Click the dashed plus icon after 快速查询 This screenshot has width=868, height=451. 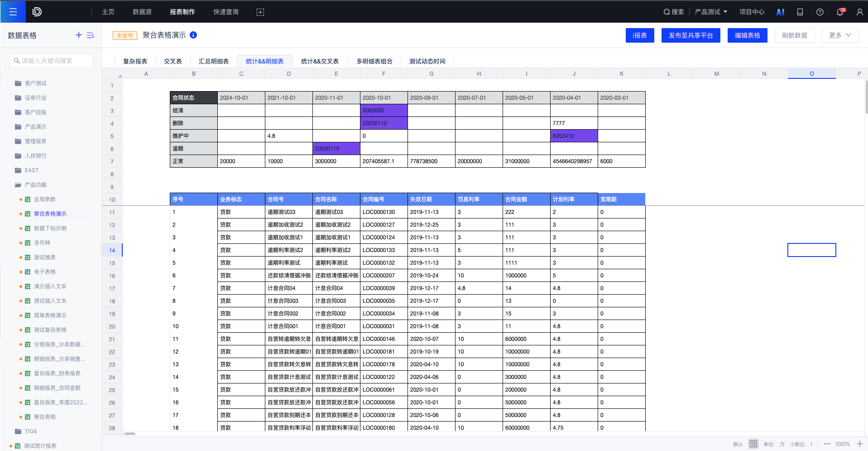260,12
